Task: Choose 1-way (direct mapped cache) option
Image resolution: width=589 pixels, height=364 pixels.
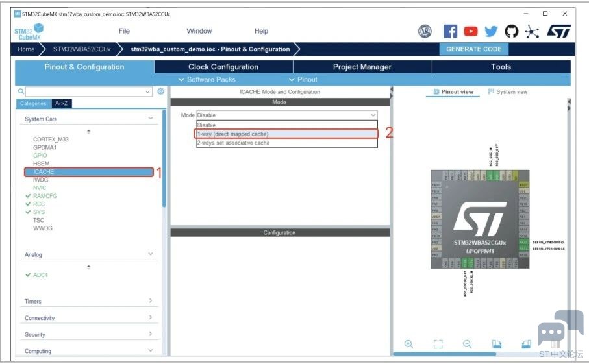Action: [287, 134]
